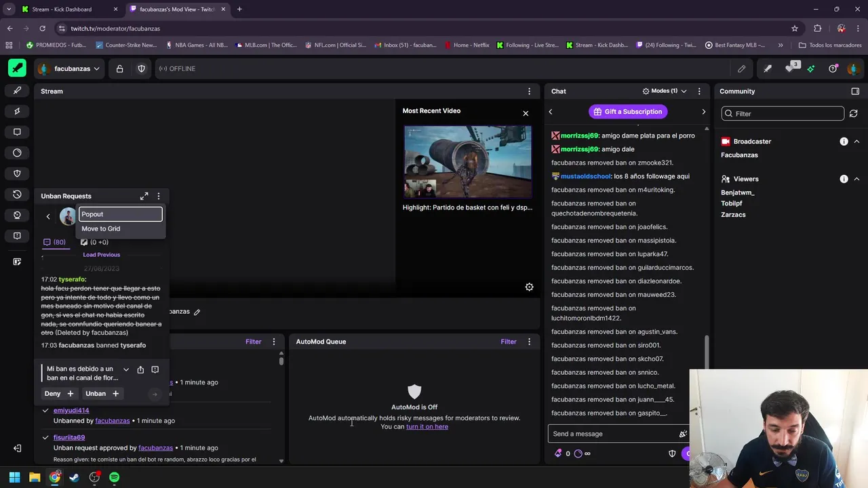Select Popout from the menu
This screenshot has height=488, width=868.
121,214
